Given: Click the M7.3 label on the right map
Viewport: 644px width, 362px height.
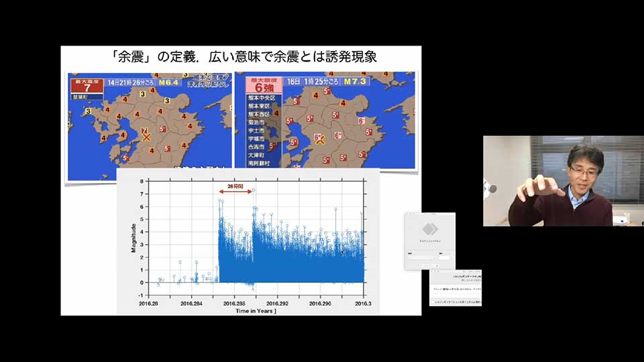Looking at the screenshot, I should click(354, 81).
